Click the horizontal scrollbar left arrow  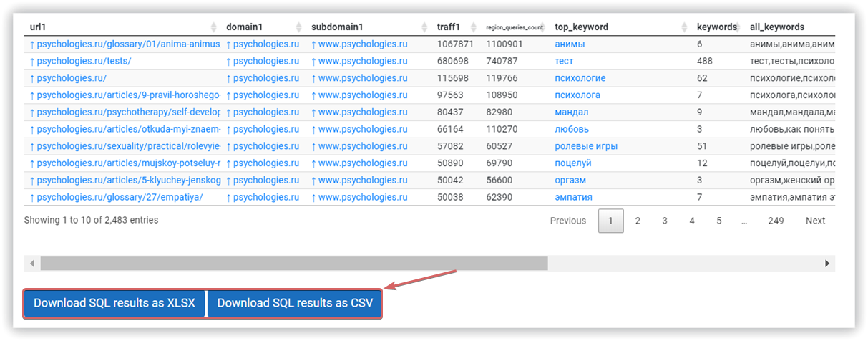[x=32, y=264]
